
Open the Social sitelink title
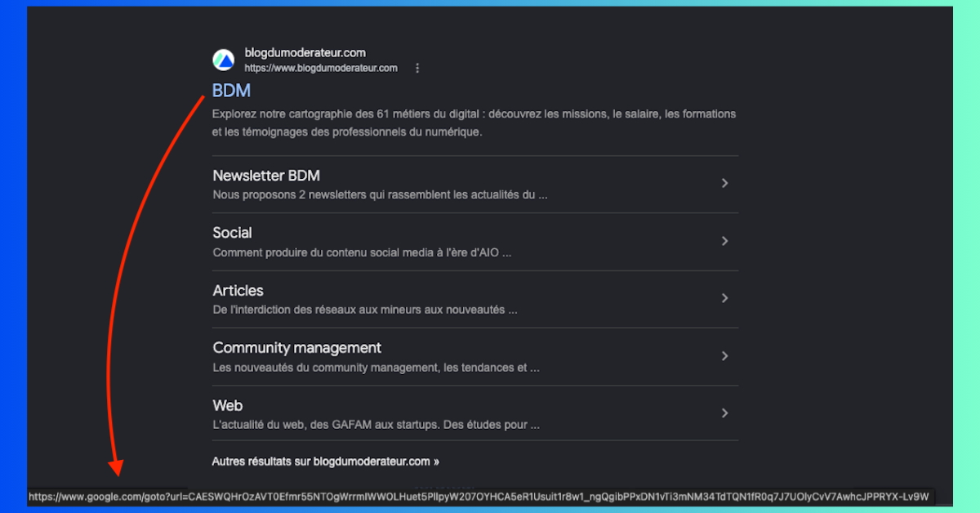233,233
